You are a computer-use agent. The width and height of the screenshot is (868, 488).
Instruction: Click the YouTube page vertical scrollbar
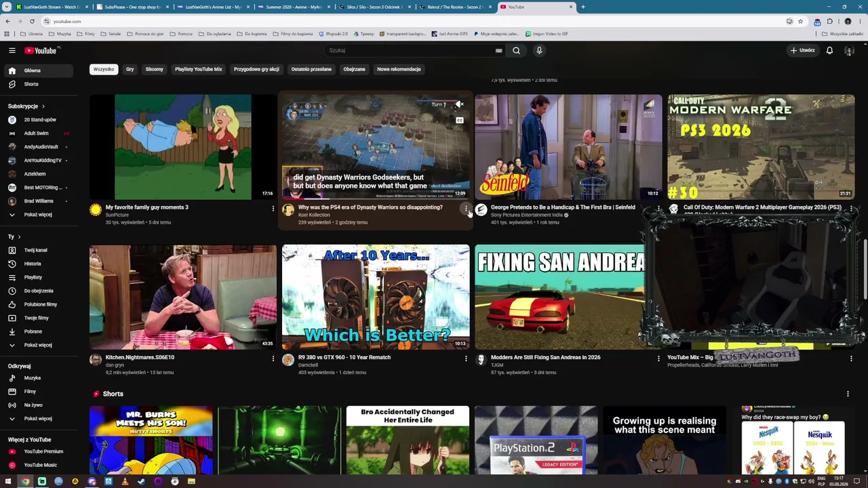865,271
